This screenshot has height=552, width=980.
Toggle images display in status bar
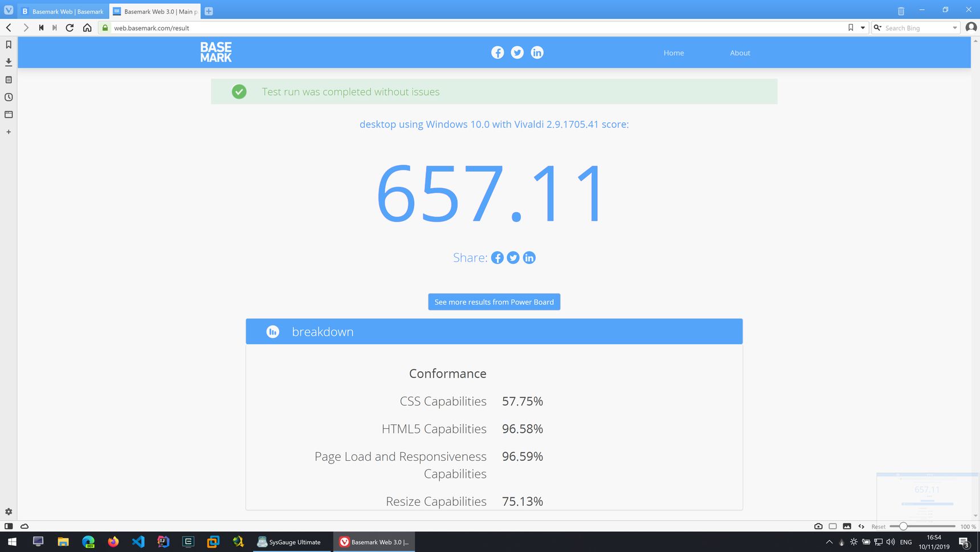[x=847, y=526]
